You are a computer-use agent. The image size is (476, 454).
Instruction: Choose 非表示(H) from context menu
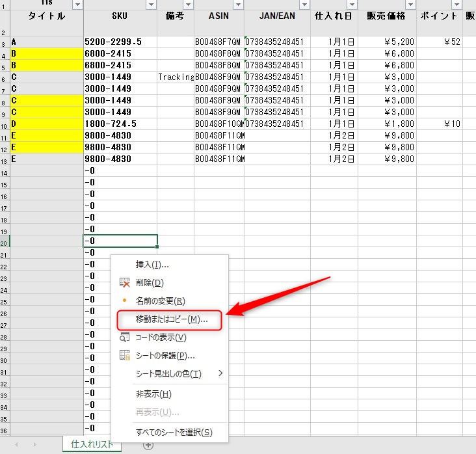pyautogui.click(x=170, y=394)
